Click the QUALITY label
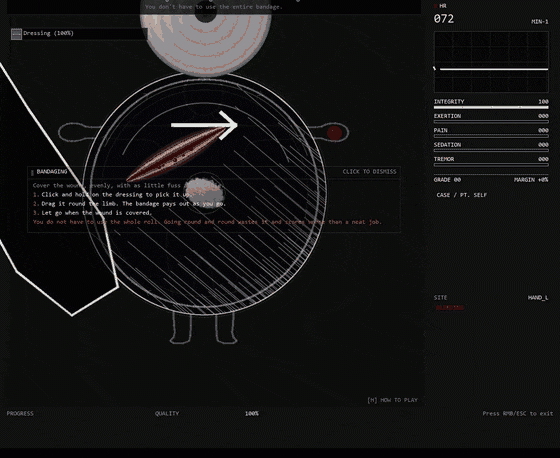This screenshot has width=560, height=458. pos(167,413)
